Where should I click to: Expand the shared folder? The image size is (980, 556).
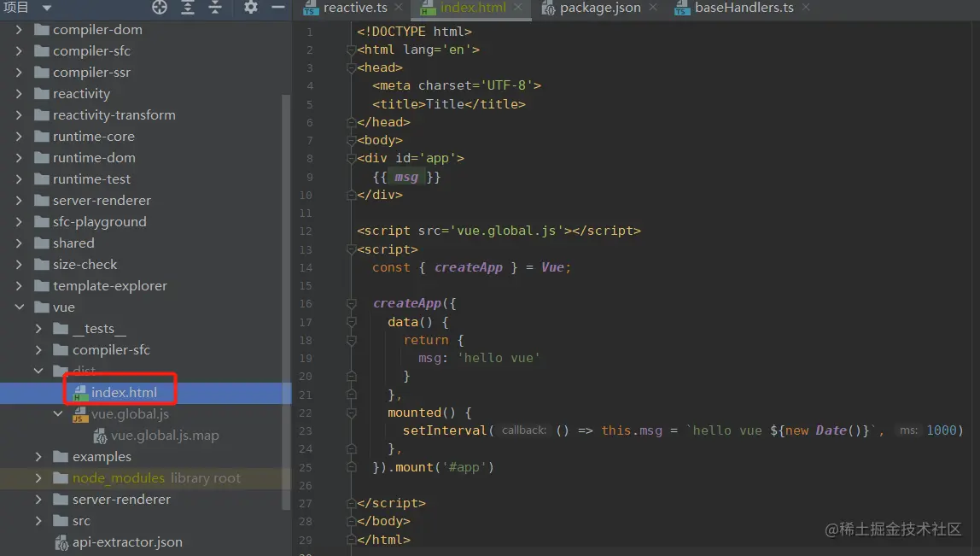[x=19, y=243]
